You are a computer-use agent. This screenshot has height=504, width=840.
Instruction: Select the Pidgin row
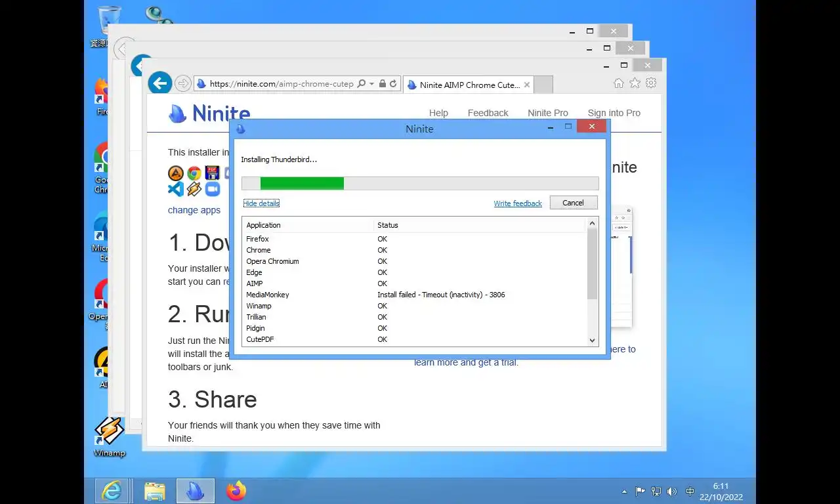(x=415, y=328)
